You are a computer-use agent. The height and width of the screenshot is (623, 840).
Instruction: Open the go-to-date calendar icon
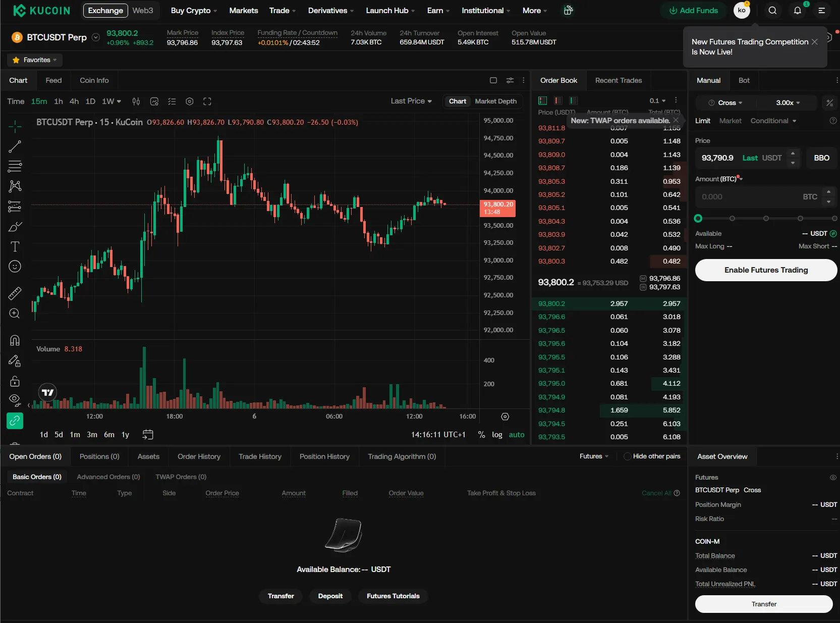tap(148, 434)
